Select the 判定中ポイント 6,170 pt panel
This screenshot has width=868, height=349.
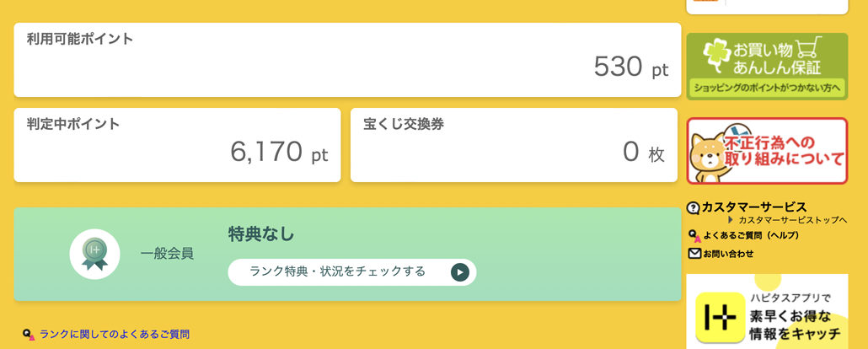coord(177,145)
